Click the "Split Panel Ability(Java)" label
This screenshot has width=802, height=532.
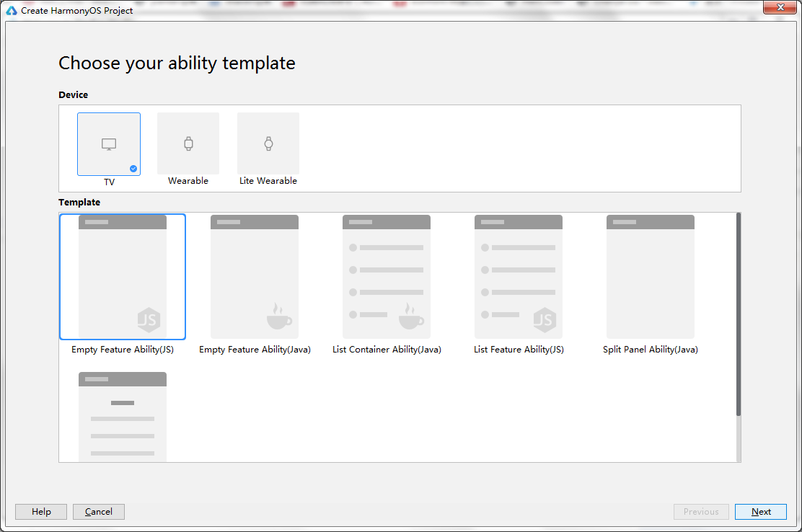pos(651,350)
